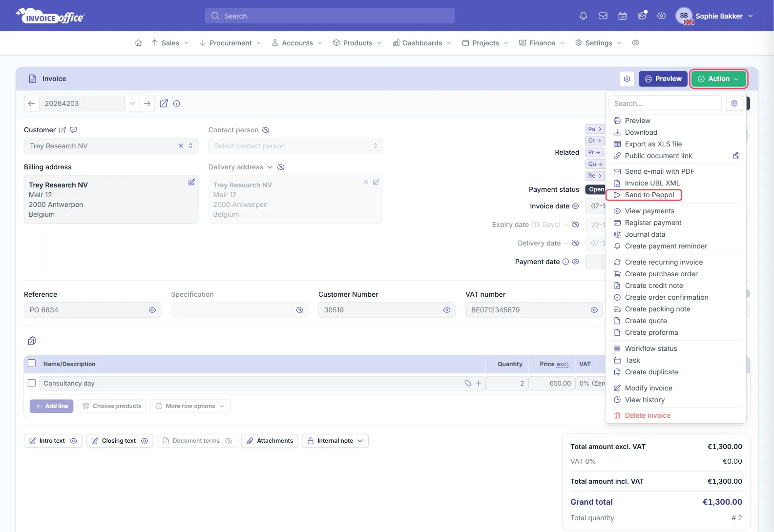Toggle Specification field visibility eye
The height and width of the screenshot is (532, 774).
tap(300, 310)
